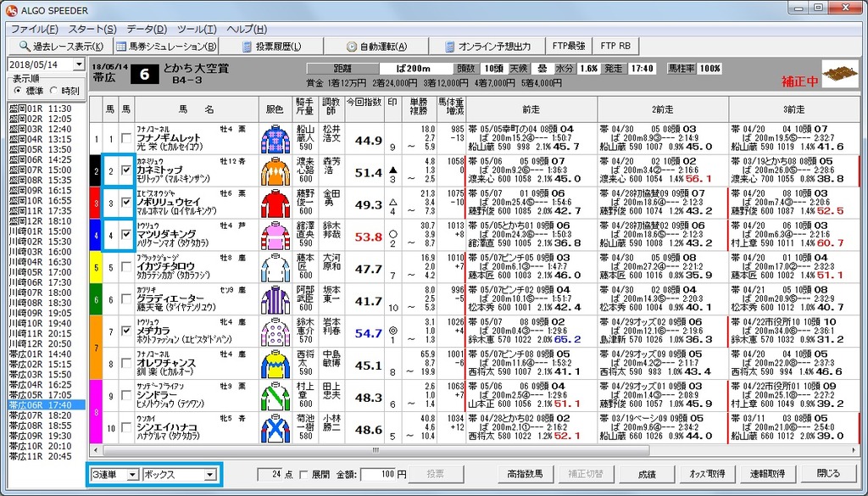This screenshot has height=496, width=868.
Task: Check the box for horse 9 シンドラー
Action: pyautogui.click(x=126, y=395)
